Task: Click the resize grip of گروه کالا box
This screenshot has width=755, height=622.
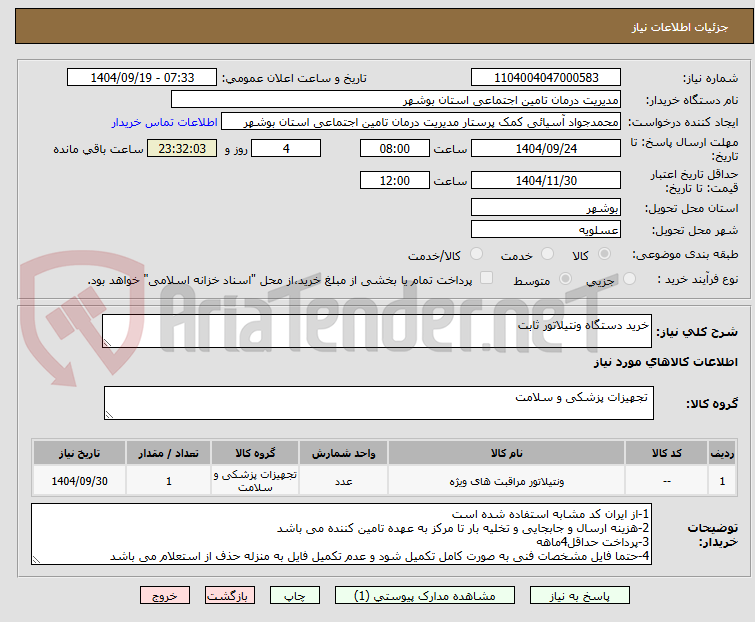Action: 109,415
